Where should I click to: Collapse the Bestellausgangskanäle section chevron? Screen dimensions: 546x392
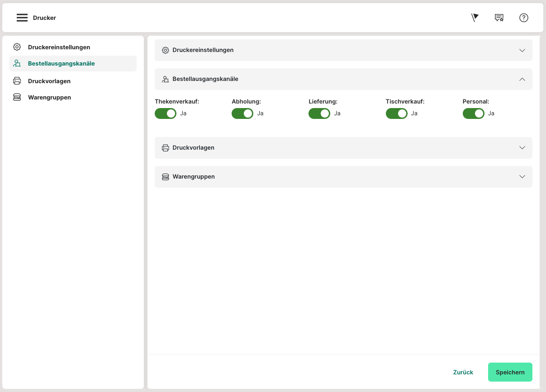point(522,79)
